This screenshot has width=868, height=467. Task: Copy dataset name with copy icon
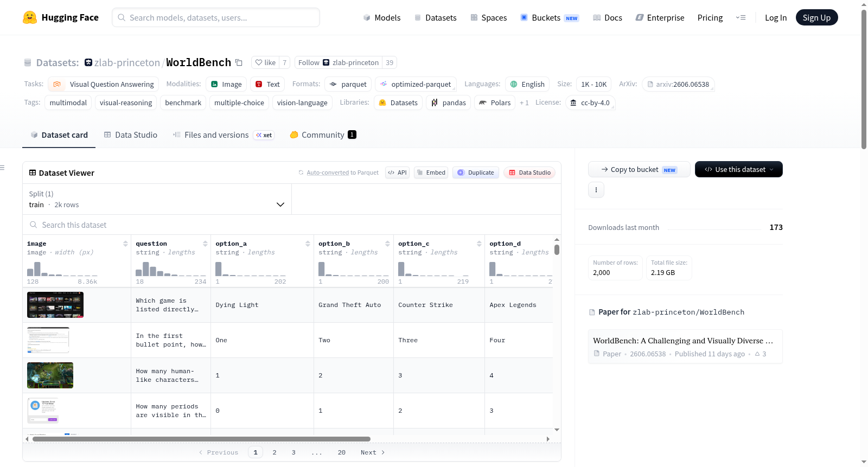239,62
